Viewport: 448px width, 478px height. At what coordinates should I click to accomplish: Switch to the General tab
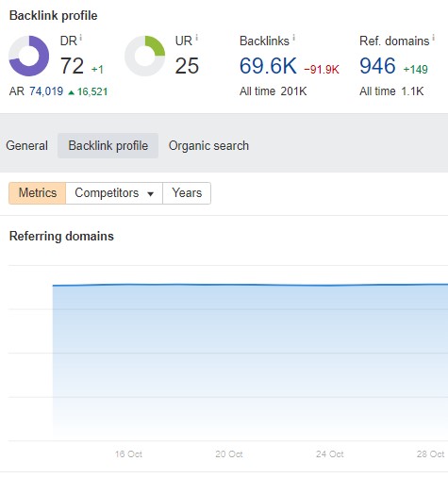27,145
